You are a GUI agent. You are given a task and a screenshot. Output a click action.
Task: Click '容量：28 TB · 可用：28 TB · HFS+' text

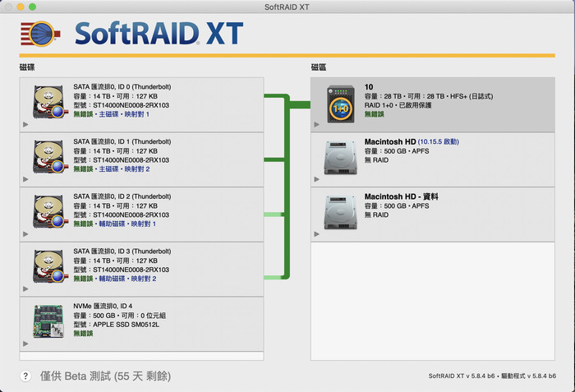[429, 96]
